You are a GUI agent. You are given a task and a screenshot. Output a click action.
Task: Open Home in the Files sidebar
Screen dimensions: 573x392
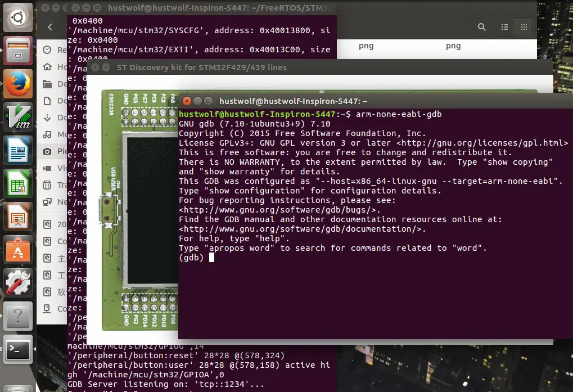click(53, 67)
